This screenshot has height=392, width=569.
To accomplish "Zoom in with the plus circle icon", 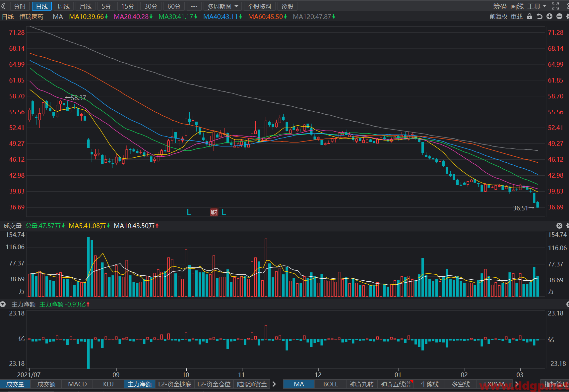I will pyautogui.click(x=549, y=17).
